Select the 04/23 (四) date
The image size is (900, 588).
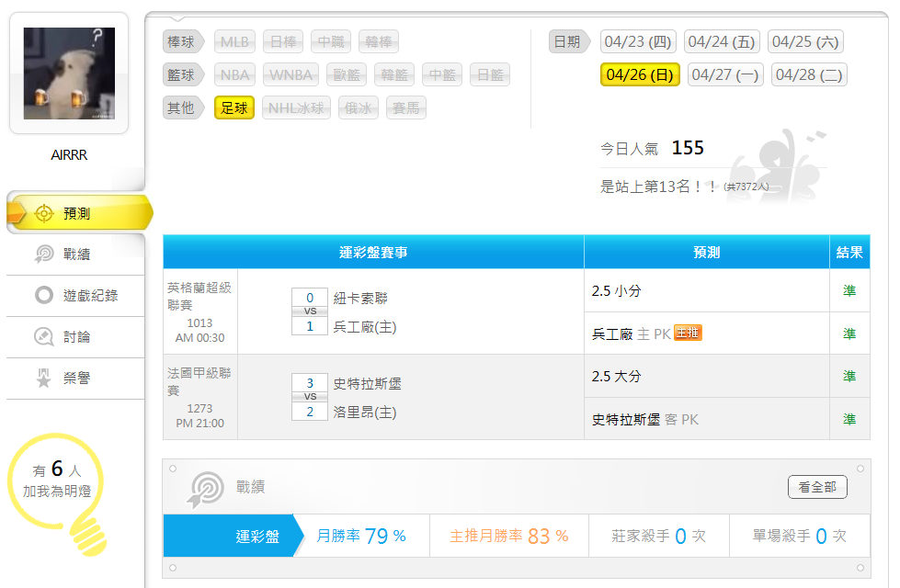point(638,42)
